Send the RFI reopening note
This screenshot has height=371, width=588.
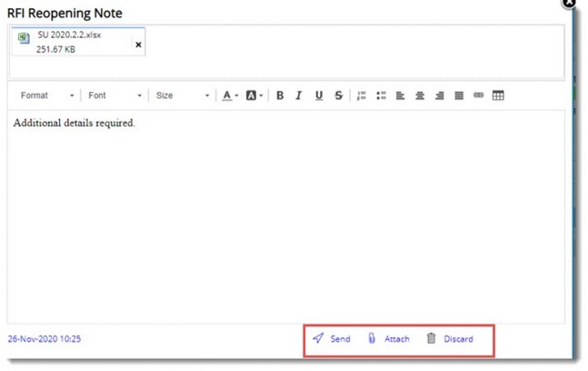pos(332,339)
